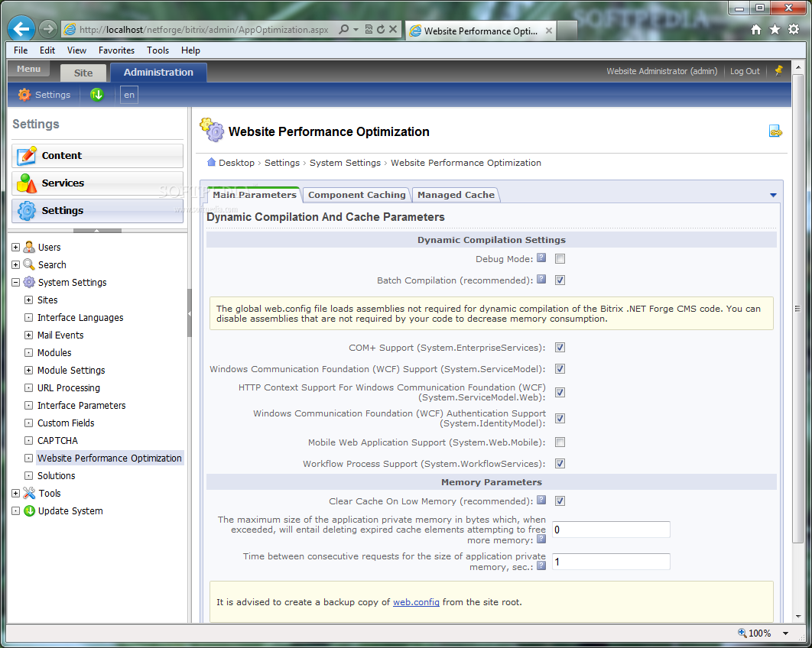Select URL Processing tree item
Image resolution: width=812 pixels, height=648 pixels.
(x=68, y=387)
